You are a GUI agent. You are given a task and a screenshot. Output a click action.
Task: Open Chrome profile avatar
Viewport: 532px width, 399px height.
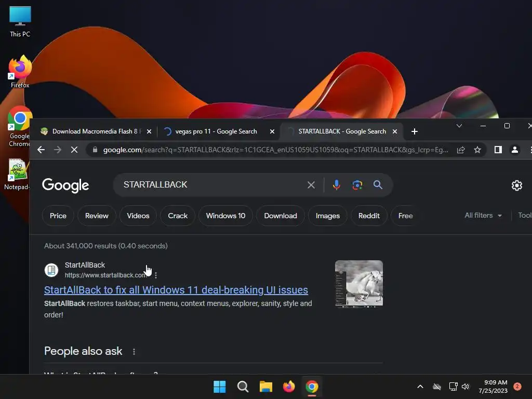pos(515,150)
